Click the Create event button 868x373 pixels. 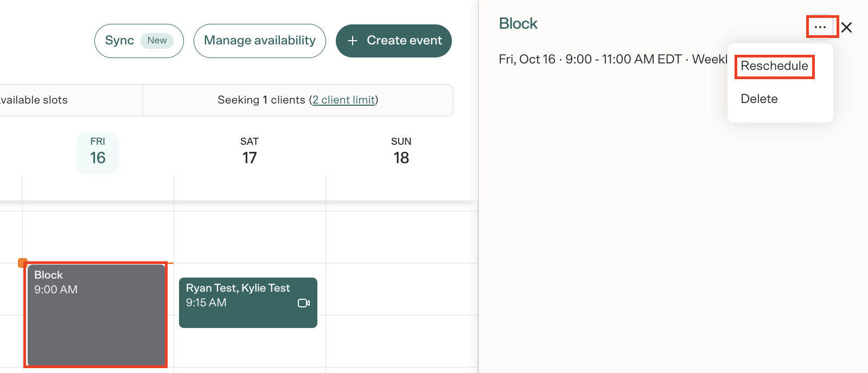[x=394, y=41]
